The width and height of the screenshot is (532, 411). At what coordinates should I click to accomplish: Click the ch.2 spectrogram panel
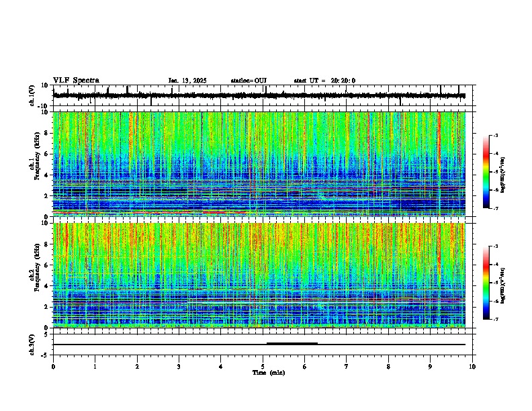(x=259, y=275)
